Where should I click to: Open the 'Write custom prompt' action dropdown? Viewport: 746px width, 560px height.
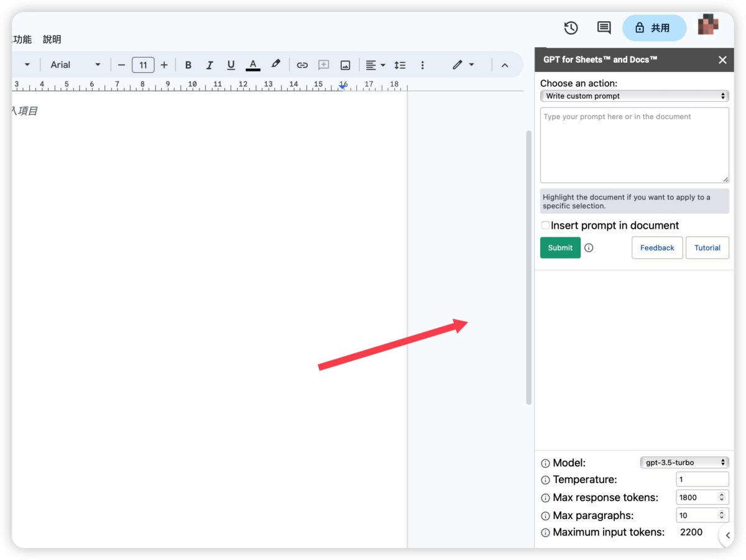[634, 96]
